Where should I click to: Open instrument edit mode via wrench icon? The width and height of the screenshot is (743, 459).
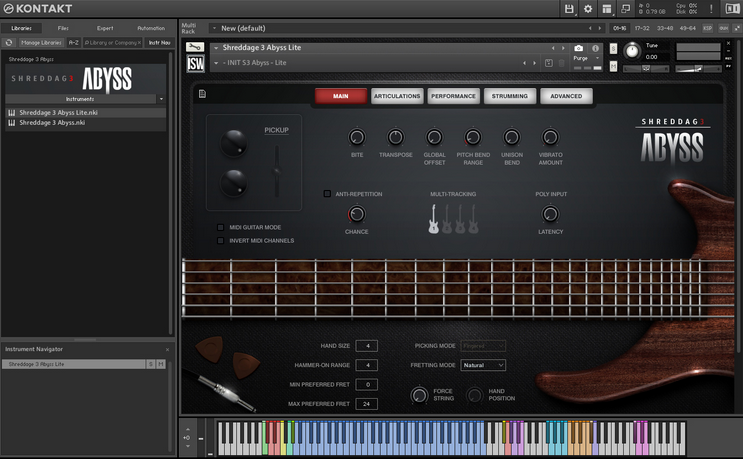click(195, 47)
